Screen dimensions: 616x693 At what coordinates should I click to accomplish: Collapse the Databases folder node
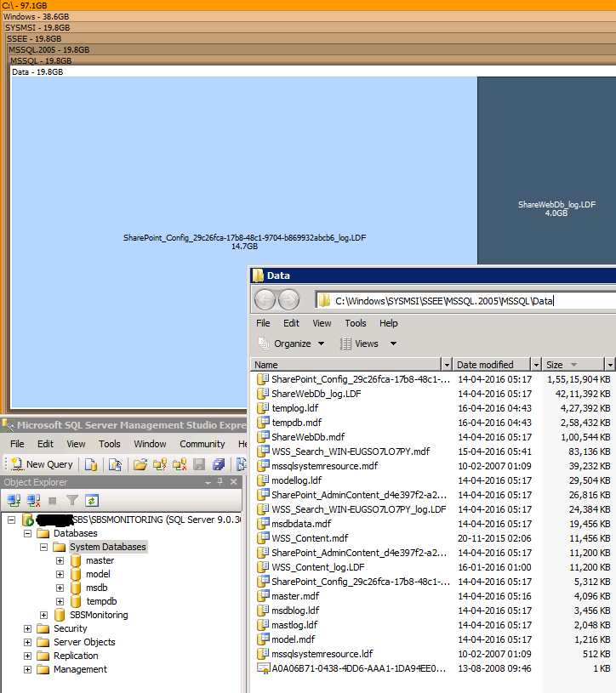coord(27,533)
